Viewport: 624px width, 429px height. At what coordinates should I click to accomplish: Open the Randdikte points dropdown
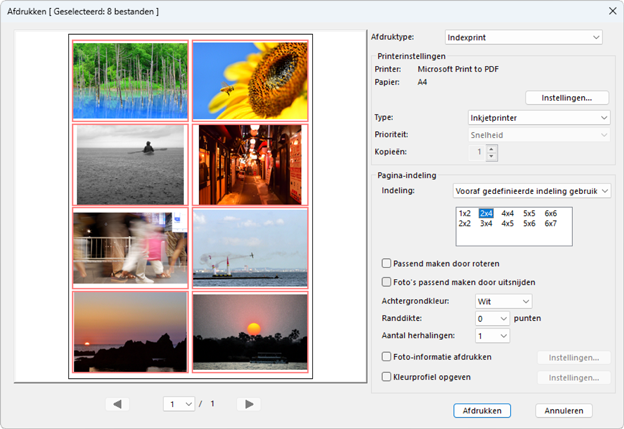(490, 318)
